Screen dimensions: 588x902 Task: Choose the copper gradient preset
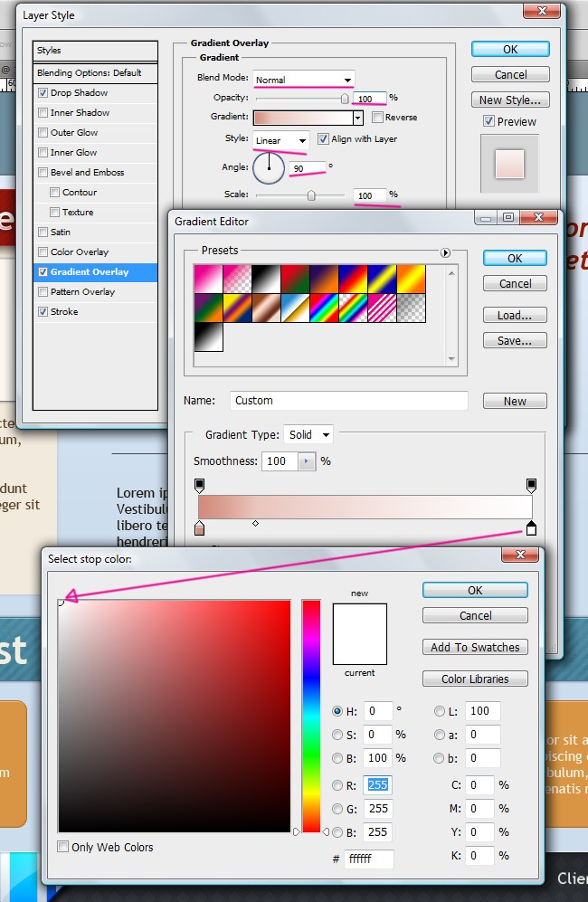click(266, 309)
